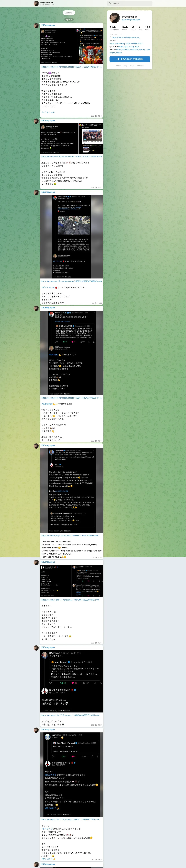Open x.com link ending 1908414142433878098
This screenshot has height=868, width=186.
click(x=72, y=398)
